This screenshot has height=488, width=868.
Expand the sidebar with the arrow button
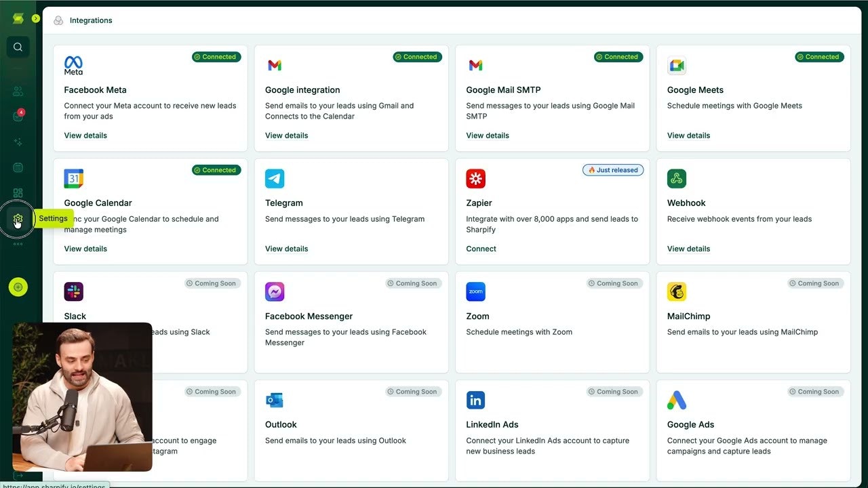click(x=36, y=18)
